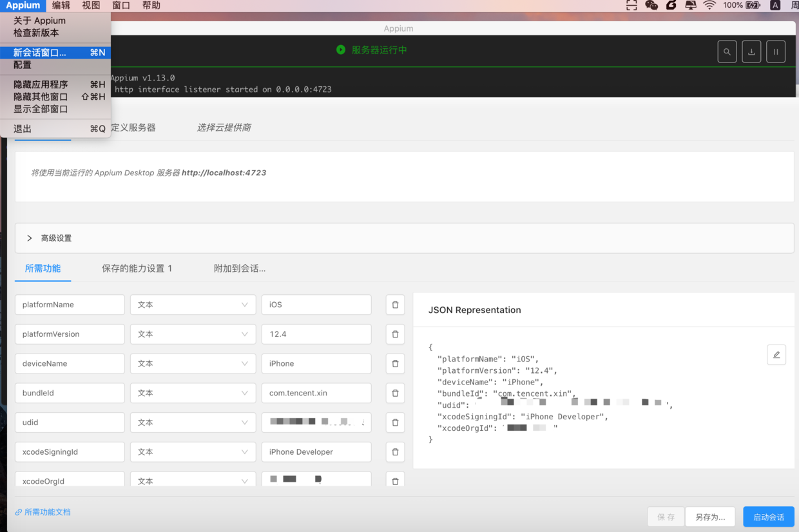Open type dropdown for udid
The height and width of the screenshot is (532, 799).
coord(193,423)
